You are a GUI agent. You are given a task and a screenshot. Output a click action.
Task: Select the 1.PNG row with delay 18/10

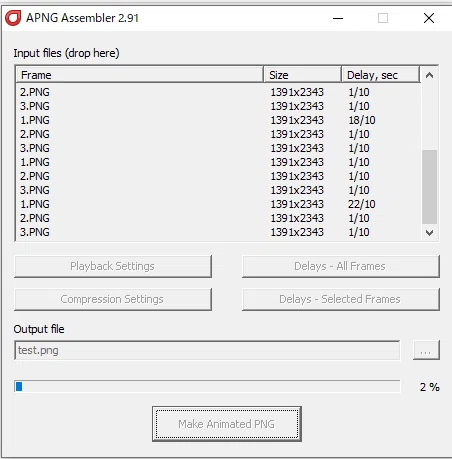(218, 120)
